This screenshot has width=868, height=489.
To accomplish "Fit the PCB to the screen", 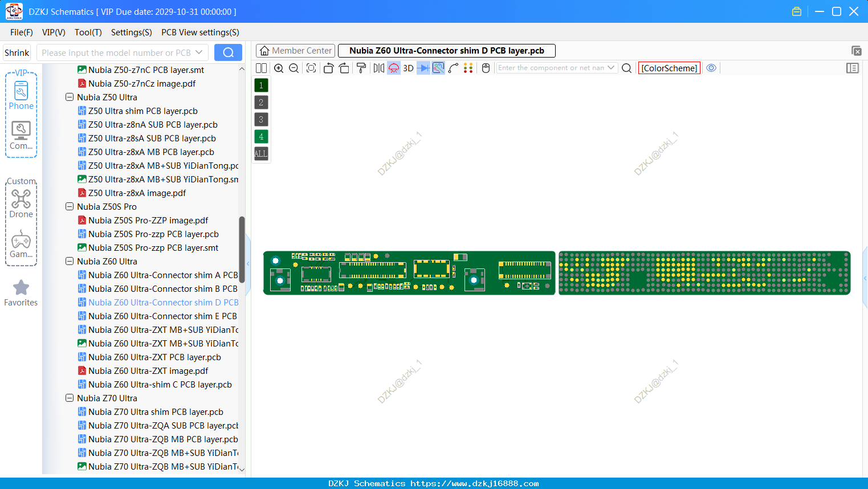I will (x=311, y=68).
